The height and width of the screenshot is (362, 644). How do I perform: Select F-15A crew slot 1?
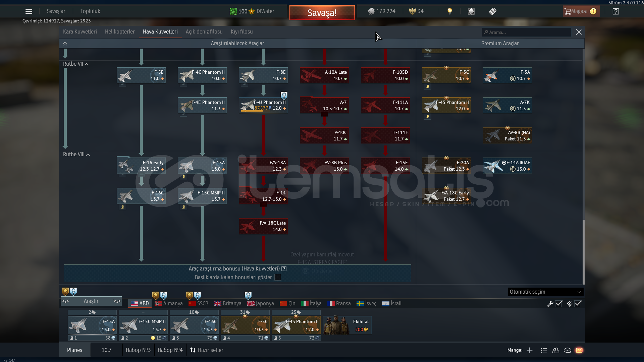pyautogui.click(x=92, y=325)
